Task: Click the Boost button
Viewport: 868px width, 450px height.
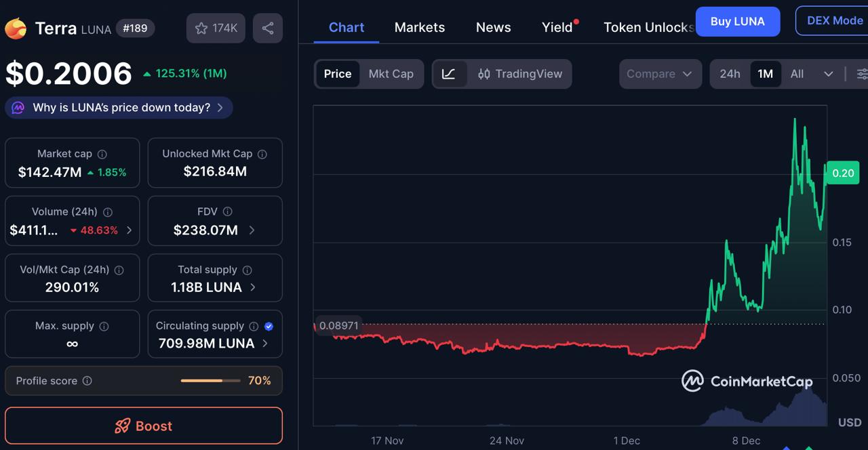Action: pos(143,426)
